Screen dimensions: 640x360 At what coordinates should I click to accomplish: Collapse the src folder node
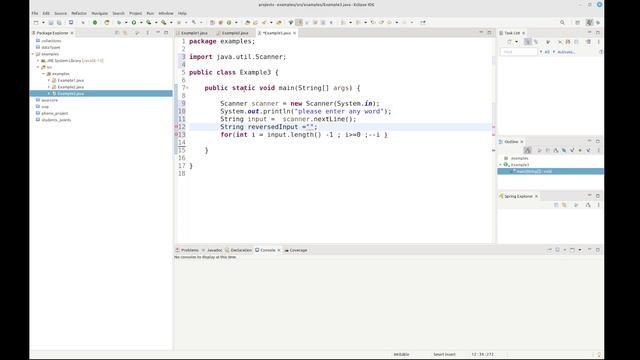click(38, 67)
